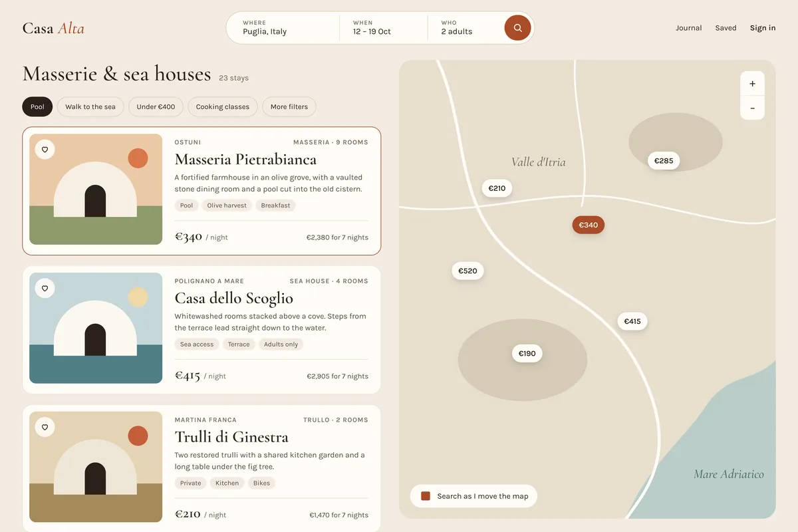This screenshot has height=532, width=798.
Task: Click the Casa dello Scoglio illustration thumbnail
Action: [x=96, y=328]
